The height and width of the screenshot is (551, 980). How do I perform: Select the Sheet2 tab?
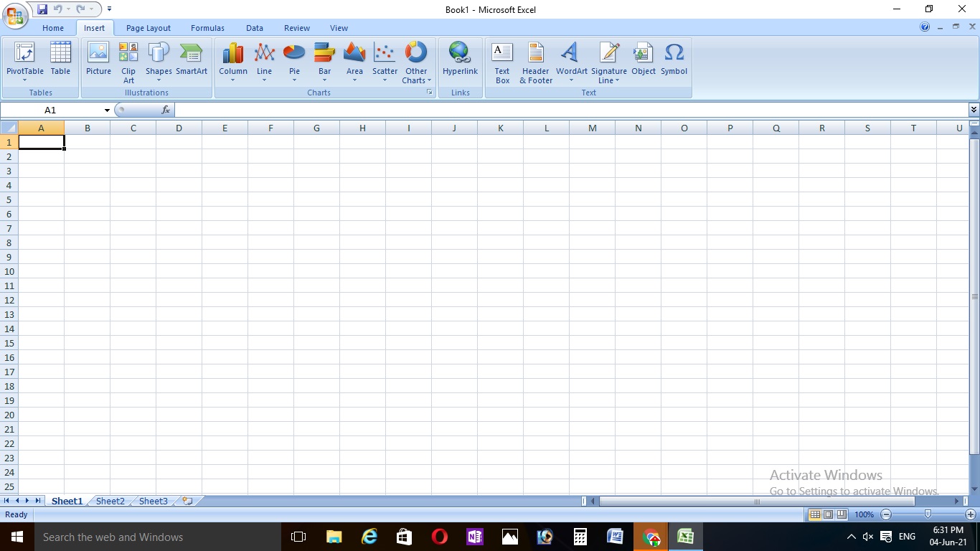pos(109,501)
